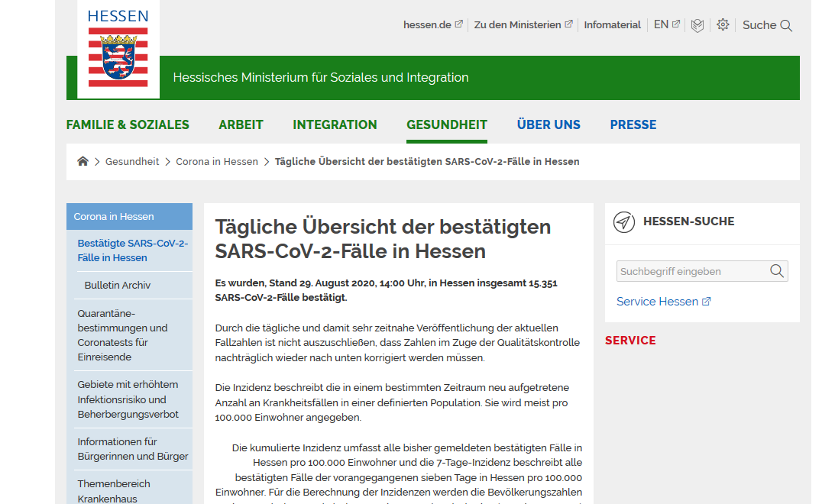Screen dimensions: 835x504
Task: Click the Hessen coat of arms logo
Action: [x=118, y=49]
